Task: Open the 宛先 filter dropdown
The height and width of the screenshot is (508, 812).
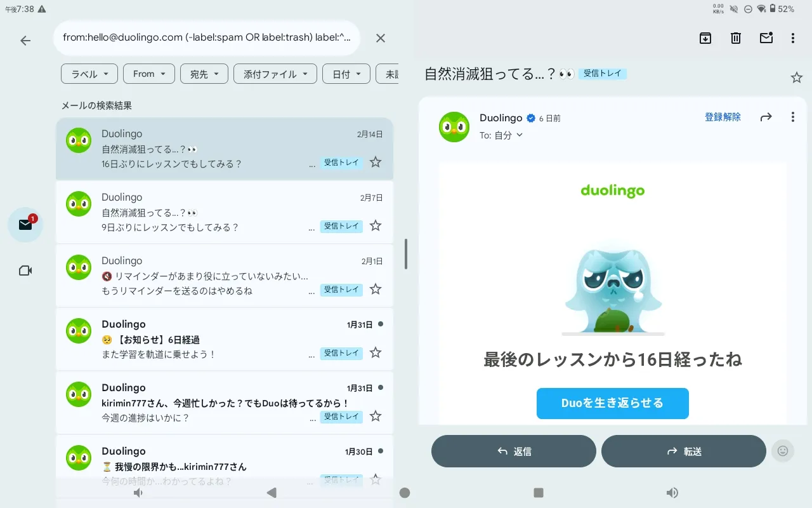Action: tap(204, 74)
